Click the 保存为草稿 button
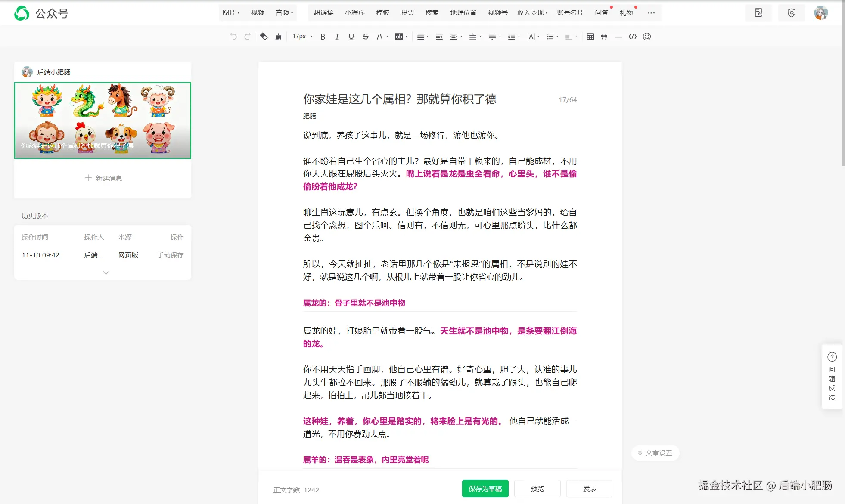 485,489
